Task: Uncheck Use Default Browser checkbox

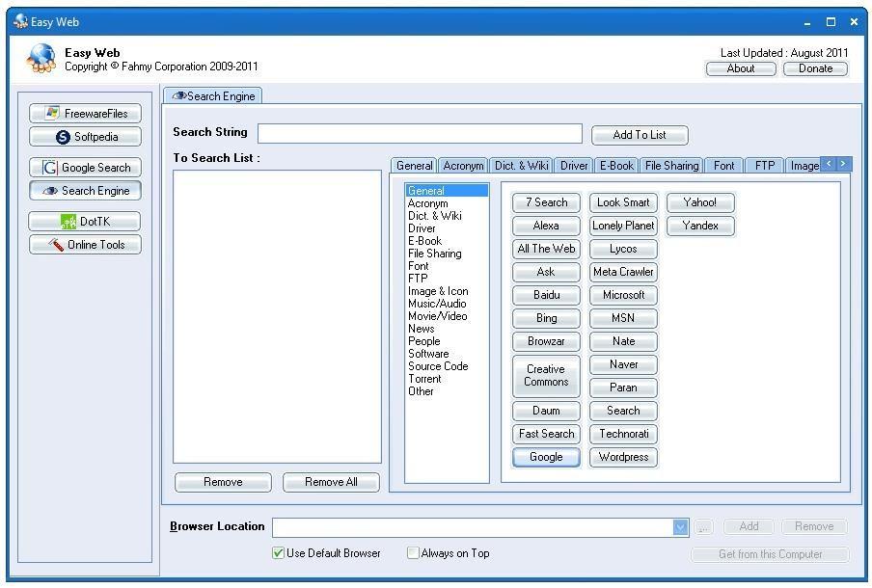Action: 279,553
